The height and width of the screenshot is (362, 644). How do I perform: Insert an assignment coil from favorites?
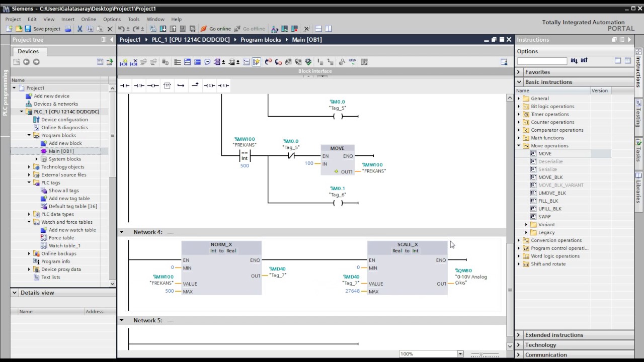pos(153,85)
